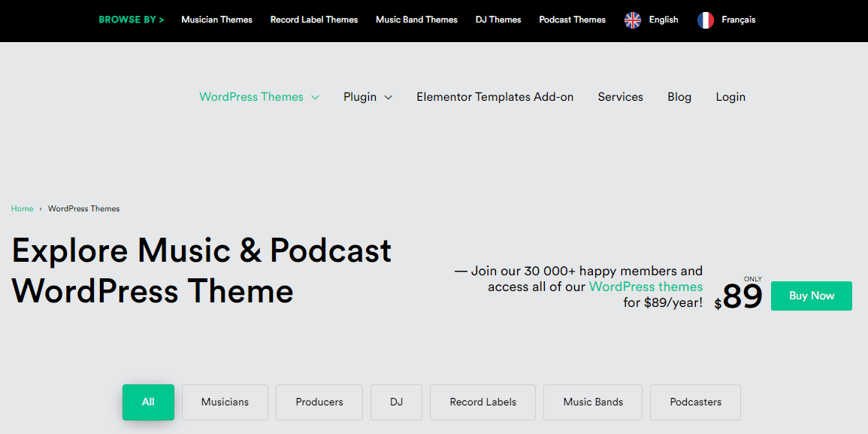Click the Buy Now button
The height and width of the screenshot is (434, 868).
(x=812, y=296)
